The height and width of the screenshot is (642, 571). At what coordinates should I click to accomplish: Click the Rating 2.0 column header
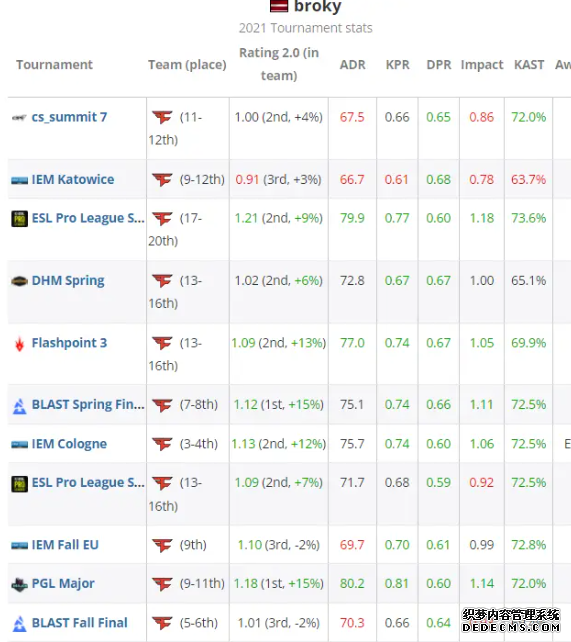pyautogui.click(x=279, y=64)
